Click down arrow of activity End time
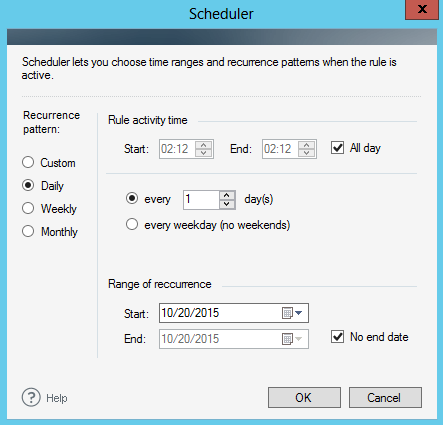This screenshot has width=443, height=425. coord(307,153)
